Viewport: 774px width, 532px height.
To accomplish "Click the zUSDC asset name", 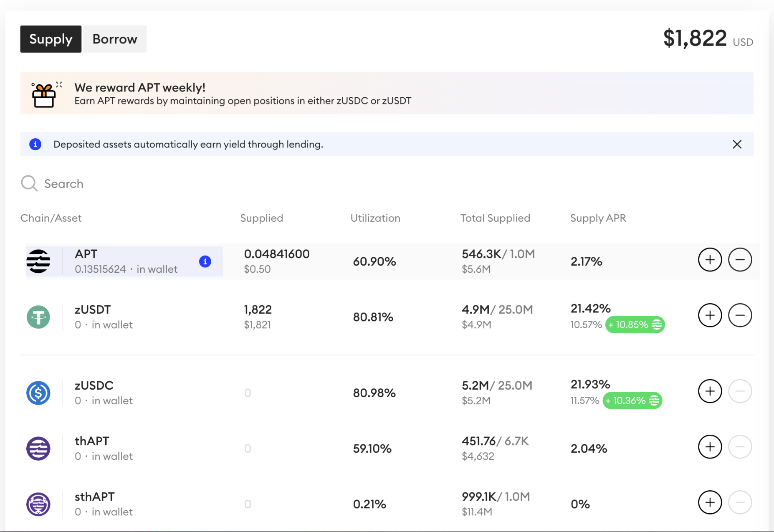I will click(x=94, y=385).
